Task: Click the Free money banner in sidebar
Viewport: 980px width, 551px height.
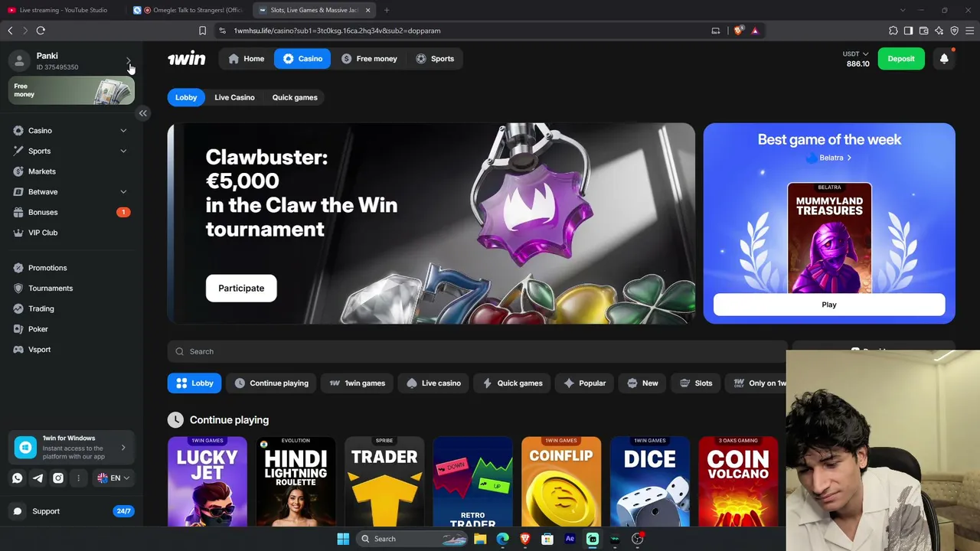Action: point(71,90)
